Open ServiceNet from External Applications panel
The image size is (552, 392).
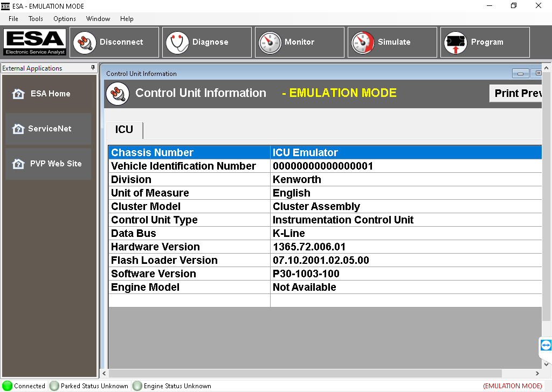coord(47,128)
